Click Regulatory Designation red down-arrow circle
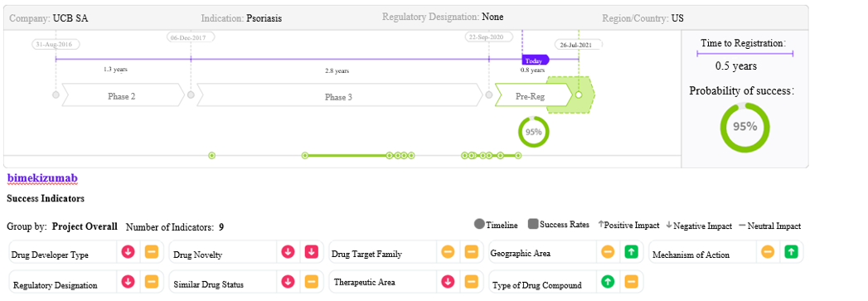This screenshot has height=301, width=868. pyautogui.click(x=129, y=282)
